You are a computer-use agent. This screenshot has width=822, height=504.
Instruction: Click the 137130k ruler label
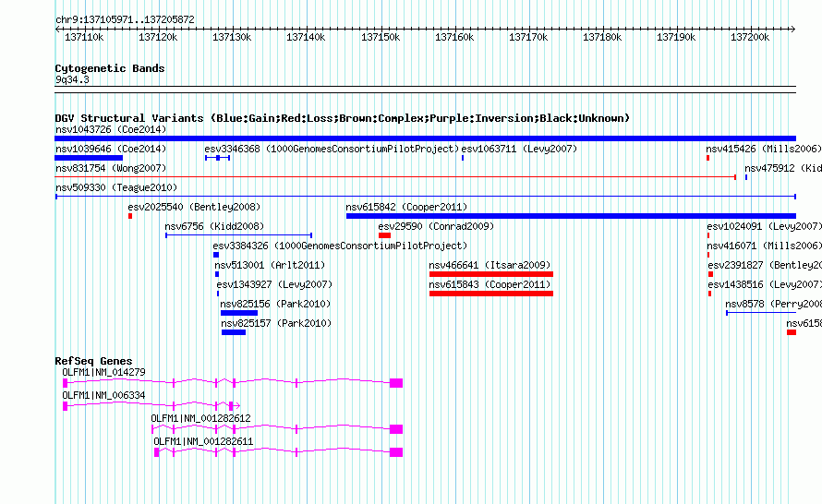pyautogui.click(x=232, y=37)
